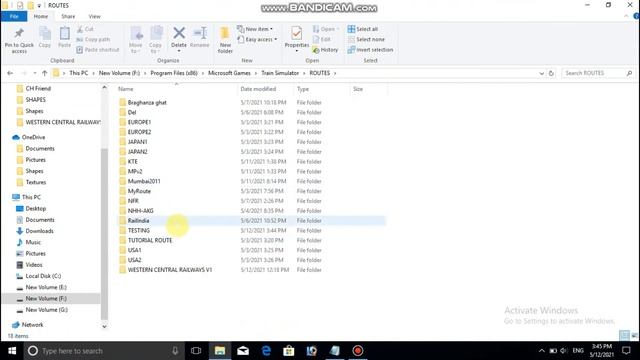Click the History ribbon button

coord(325,49)
